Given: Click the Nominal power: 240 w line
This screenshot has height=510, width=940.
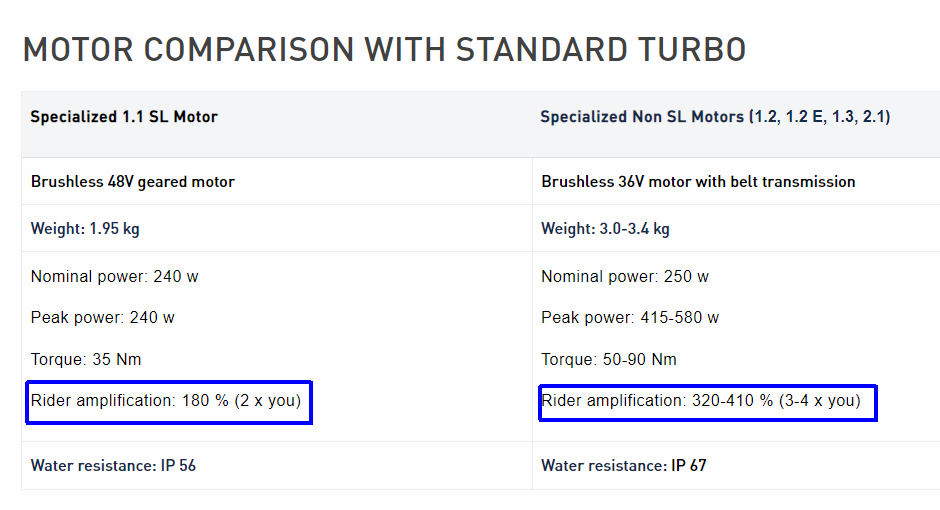Looking at the screenshot, I should [x=114, y=277].
